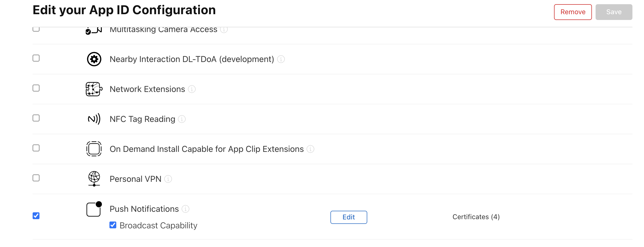Click the Save button
Viewport: 644px width, 247px height.
[x=614, y=12]
